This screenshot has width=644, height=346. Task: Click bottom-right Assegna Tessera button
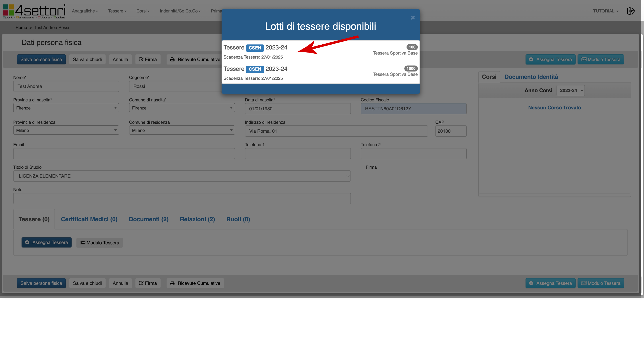point(550,283)
